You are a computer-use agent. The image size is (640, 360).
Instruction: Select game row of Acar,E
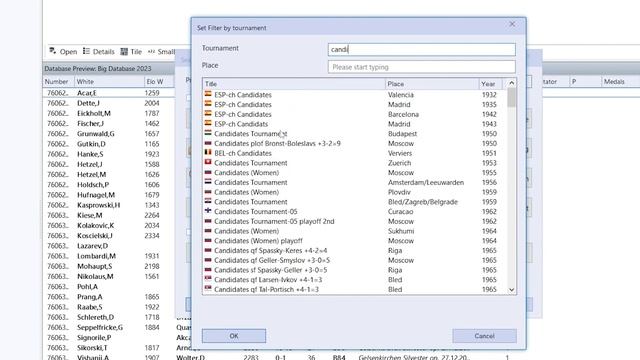pos(109,93)
